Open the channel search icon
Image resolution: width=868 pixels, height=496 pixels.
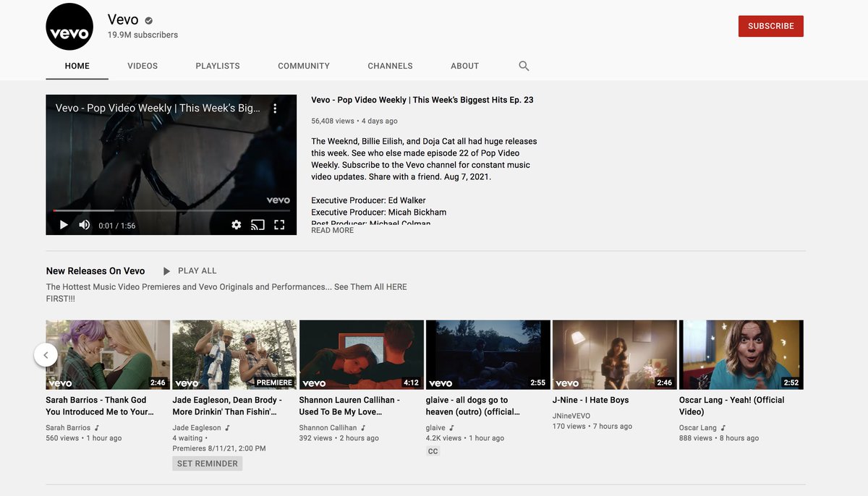coord(523,65)
